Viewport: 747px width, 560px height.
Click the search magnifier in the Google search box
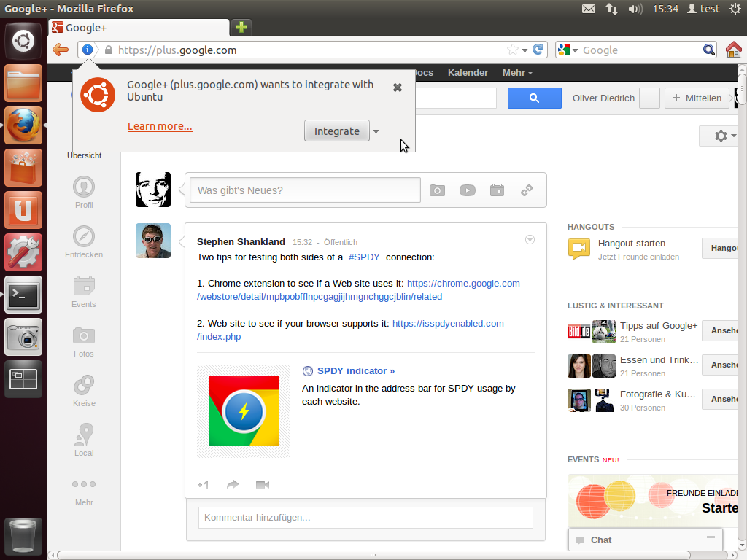pyautogui.click(x=709, y=50)
